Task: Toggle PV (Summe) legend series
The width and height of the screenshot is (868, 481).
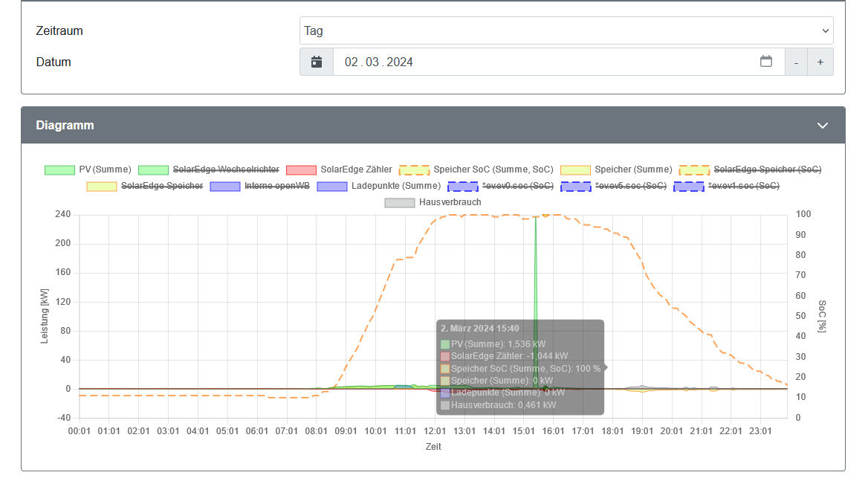Action: [104, 170]
